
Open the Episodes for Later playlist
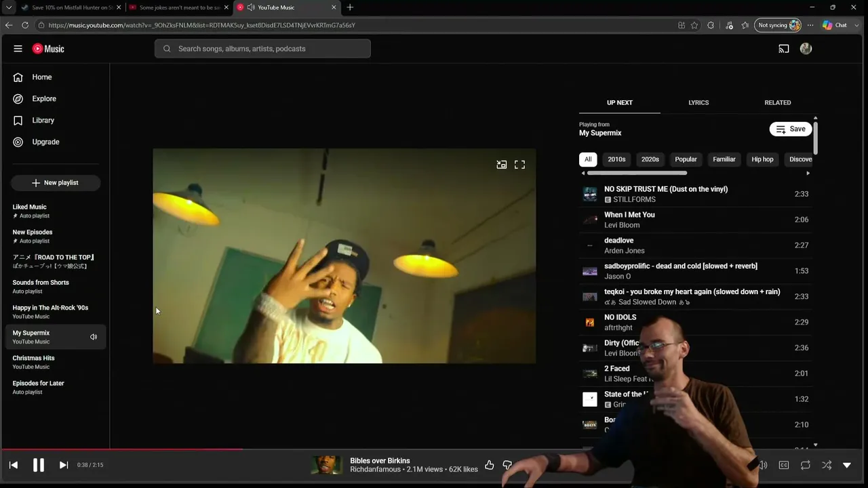(56, 387)
